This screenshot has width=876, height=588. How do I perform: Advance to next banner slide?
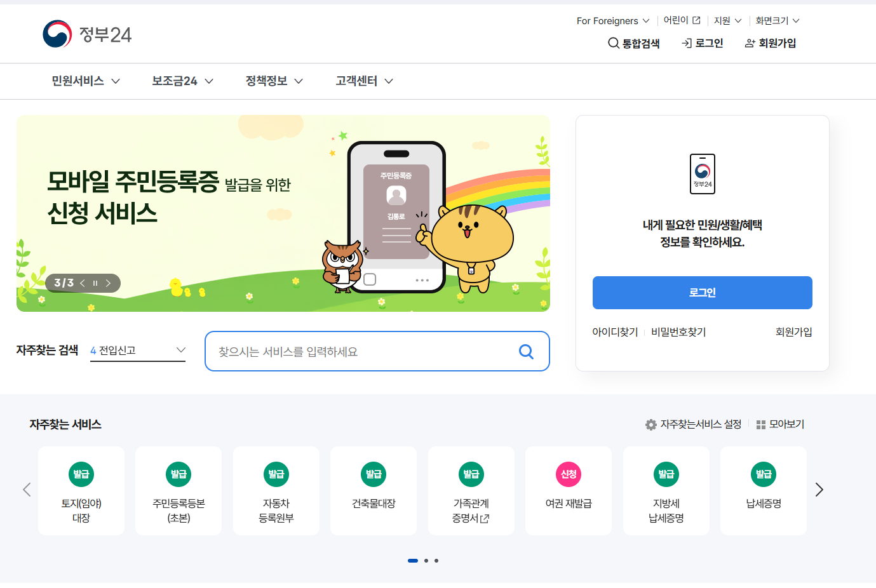pos(108,283)
